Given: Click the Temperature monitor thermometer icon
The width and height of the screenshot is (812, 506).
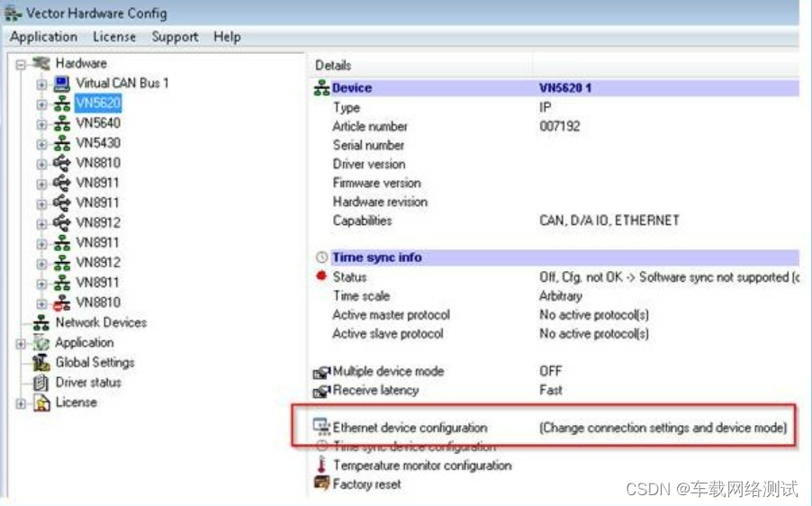Looking at the screenshot, I should click(321, 465).
